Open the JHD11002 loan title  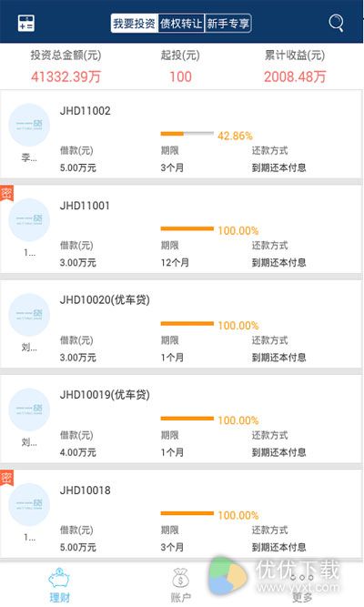[86, 111]
